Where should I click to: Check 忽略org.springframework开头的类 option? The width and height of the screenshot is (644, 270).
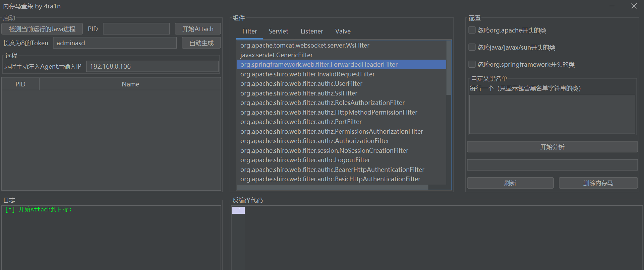tap(472, 64)
